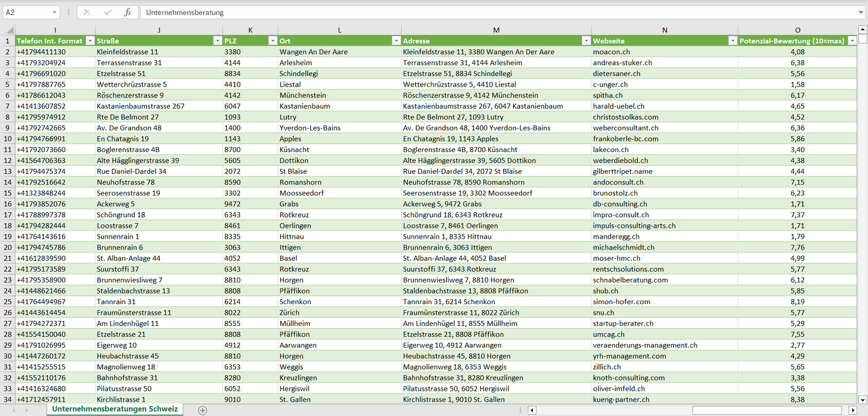Click the New Sheet plus icon next to sheet tabs
This screenshot has height=416, width=868.
(202, 409)
